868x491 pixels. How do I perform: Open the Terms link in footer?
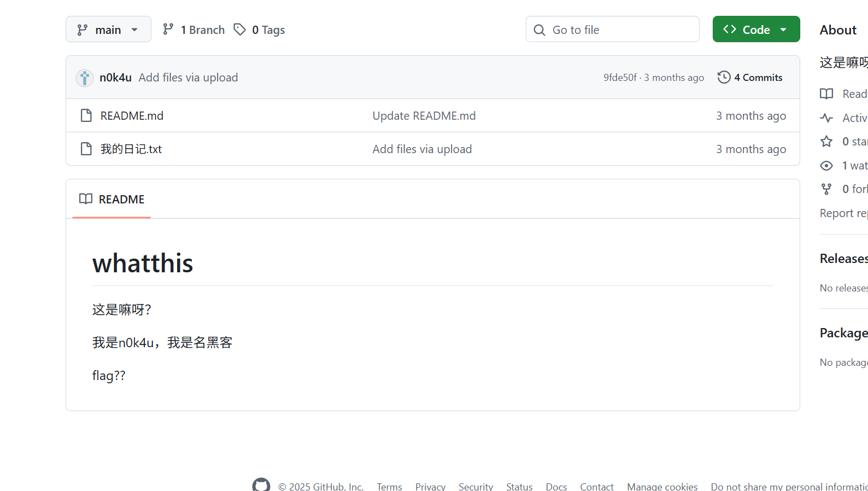[389, 486]
